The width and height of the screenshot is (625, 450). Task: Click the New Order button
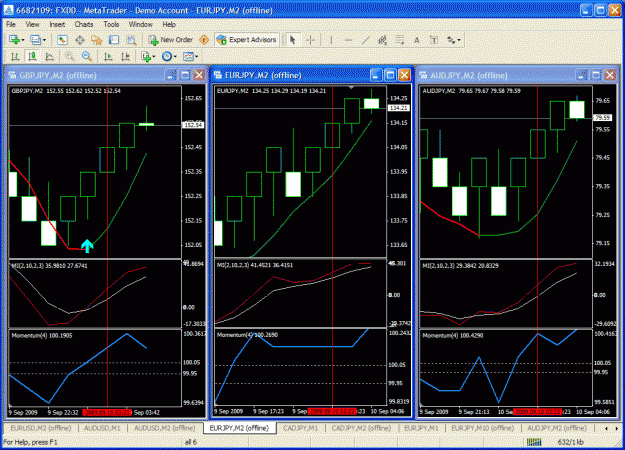tap(171, 40)
